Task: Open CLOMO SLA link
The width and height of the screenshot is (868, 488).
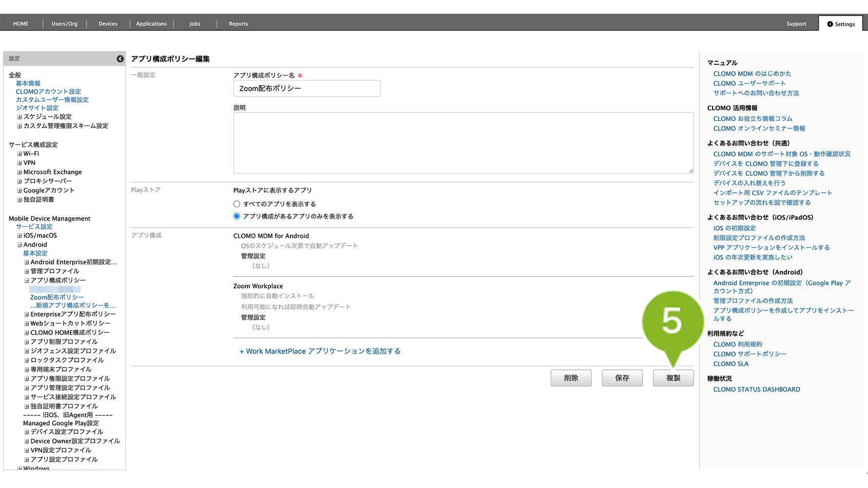Action: (x=731, y=364)
